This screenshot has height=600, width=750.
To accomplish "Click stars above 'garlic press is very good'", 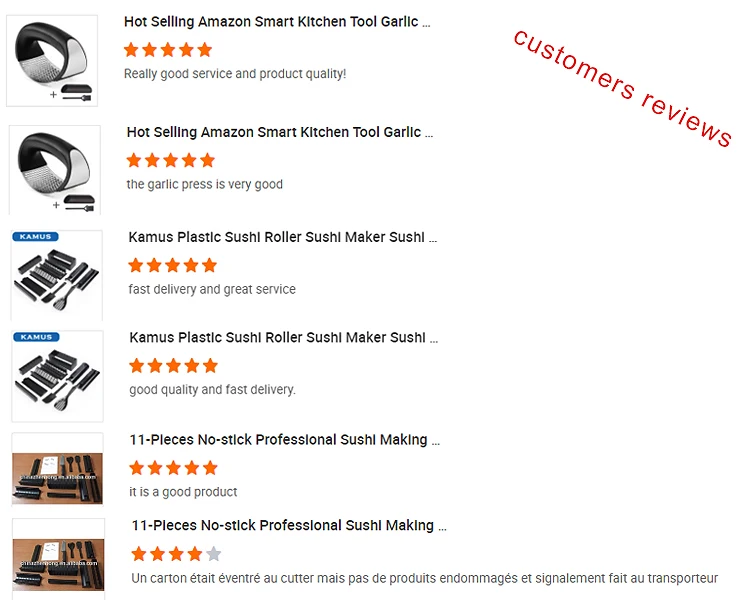I will [171, 160].
